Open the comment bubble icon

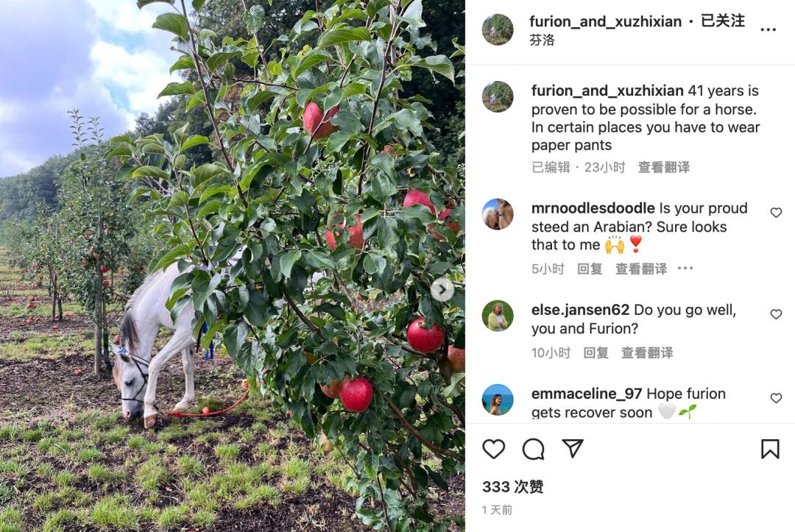(533, 449)
